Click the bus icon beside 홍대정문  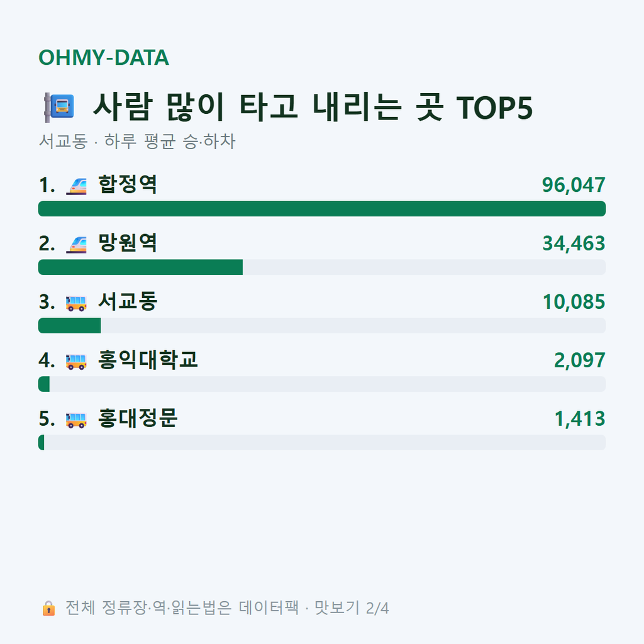point(76,419)
